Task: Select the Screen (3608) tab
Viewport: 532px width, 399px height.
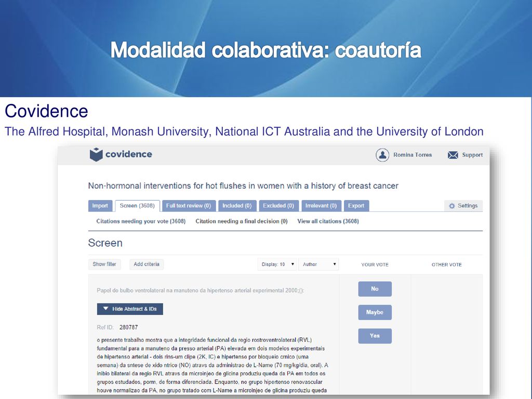Action: click(x=137, y=206)
